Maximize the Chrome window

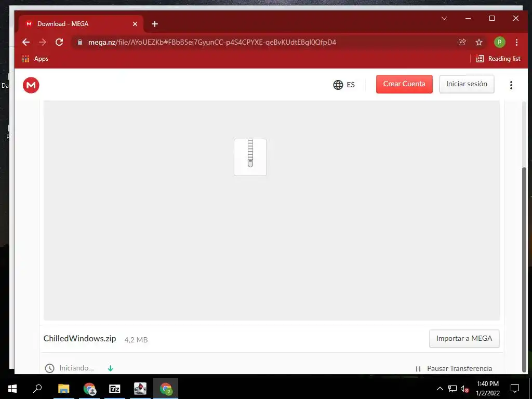pyautogui.click(x=492, y=18)
